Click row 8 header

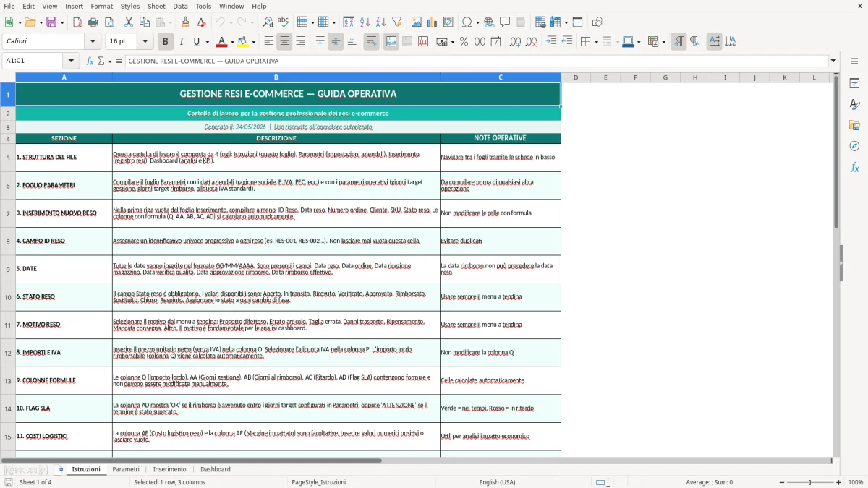[8, 241]
